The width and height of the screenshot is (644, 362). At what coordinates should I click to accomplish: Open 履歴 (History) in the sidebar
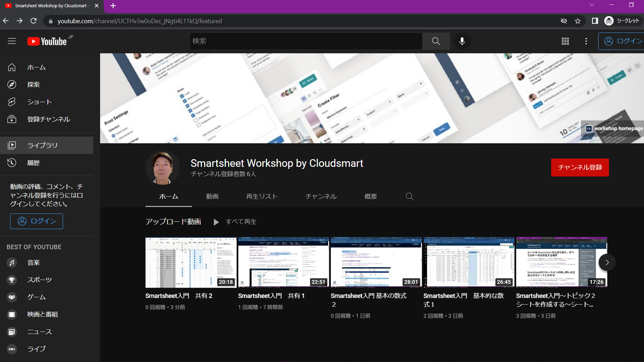pyautogui.click(x=47, y=163)
